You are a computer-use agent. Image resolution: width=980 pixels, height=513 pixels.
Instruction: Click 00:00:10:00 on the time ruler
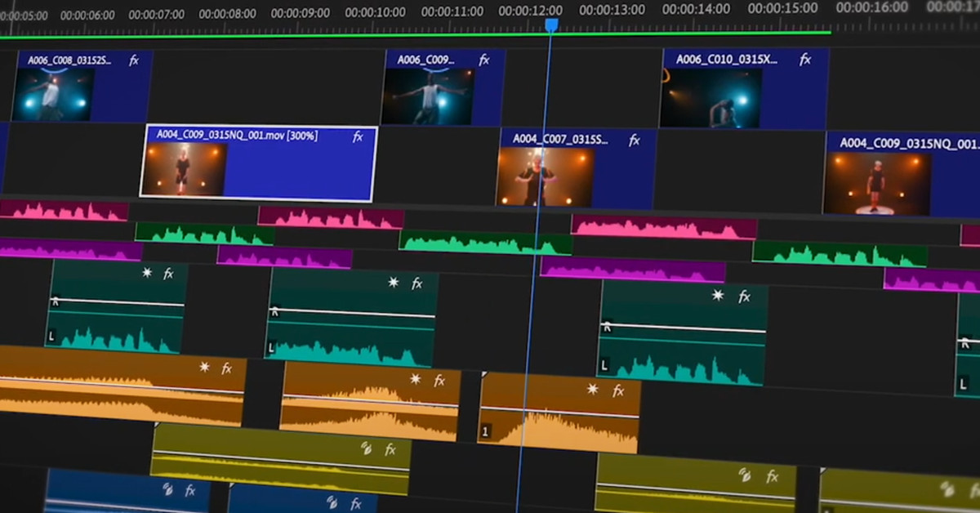point(375,12)
